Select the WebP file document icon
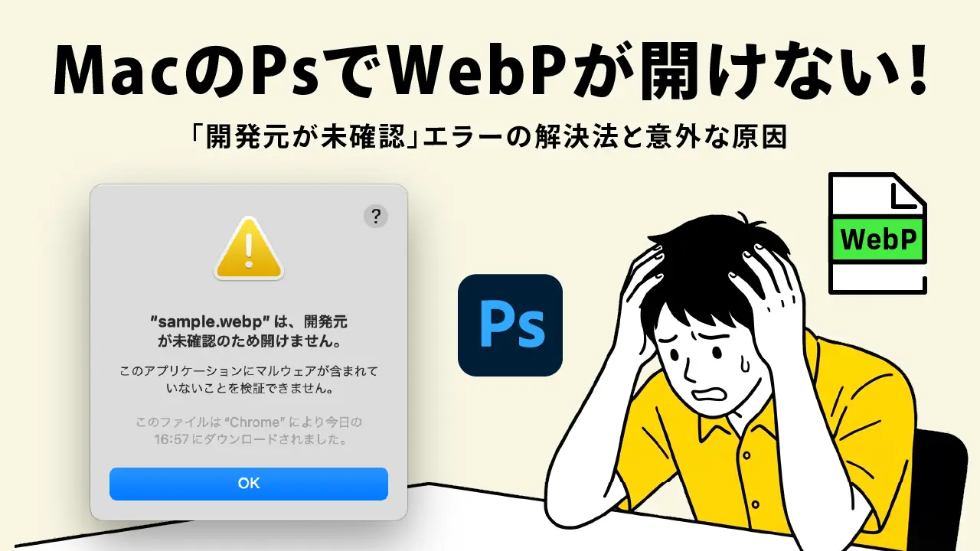This screenshot has width=980, height=551. (877, 233)
